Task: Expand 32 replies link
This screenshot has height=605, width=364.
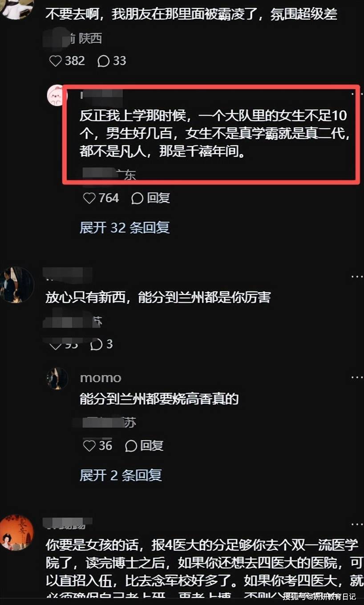Action: click(125, 228)
